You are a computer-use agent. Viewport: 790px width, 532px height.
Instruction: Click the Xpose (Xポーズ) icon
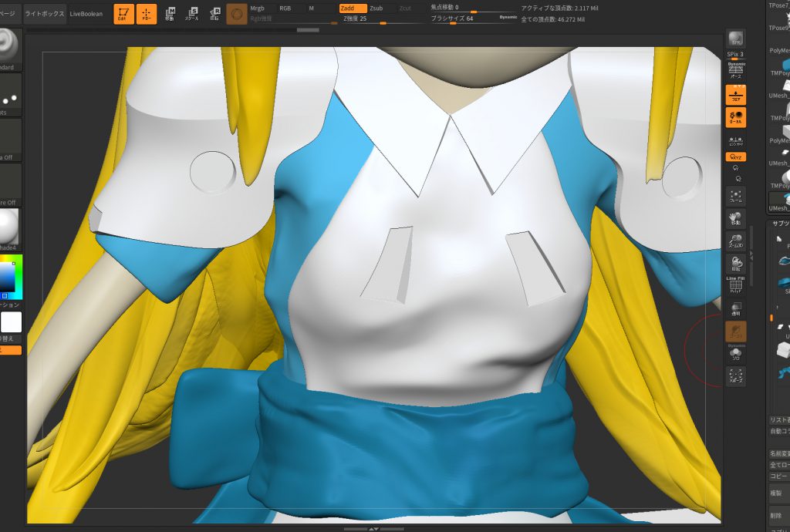[x=736, y=375]
